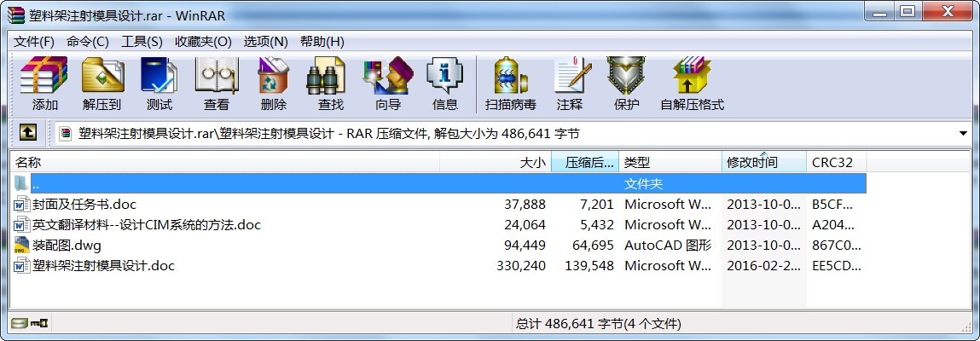Screen dimensions: 980x341
Task: Sort by Modified (修改时间) column header
Action: (x=763, y=162)
